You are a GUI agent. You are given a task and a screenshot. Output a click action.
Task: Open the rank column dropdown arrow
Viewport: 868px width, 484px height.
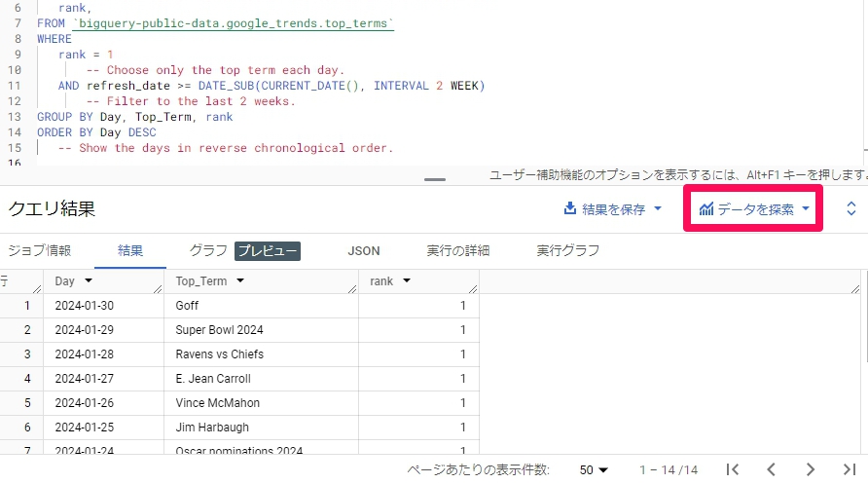click(x=407, y=280)
